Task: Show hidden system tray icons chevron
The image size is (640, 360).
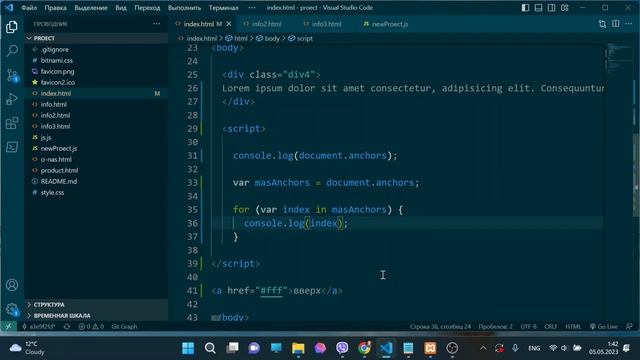Action: [x=483, y=348]
